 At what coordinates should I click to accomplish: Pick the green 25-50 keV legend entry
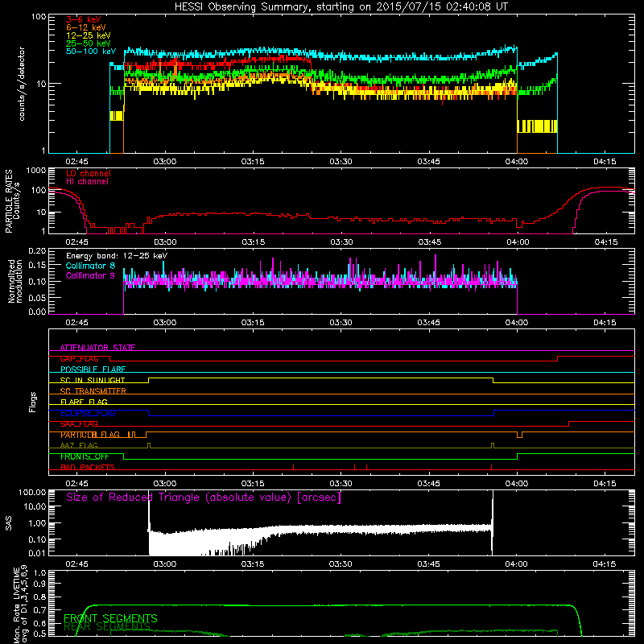pyautogui.click(x=88, y=43)
